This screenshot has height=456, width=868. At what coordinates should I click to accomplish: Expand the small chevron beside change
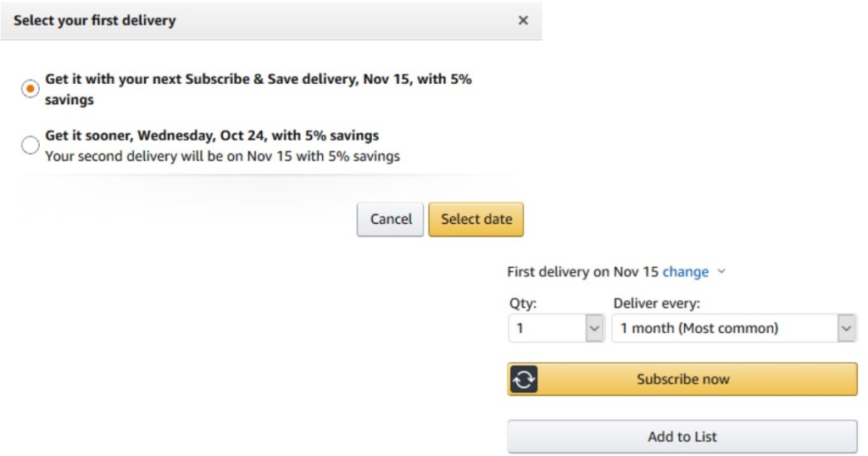721,272
